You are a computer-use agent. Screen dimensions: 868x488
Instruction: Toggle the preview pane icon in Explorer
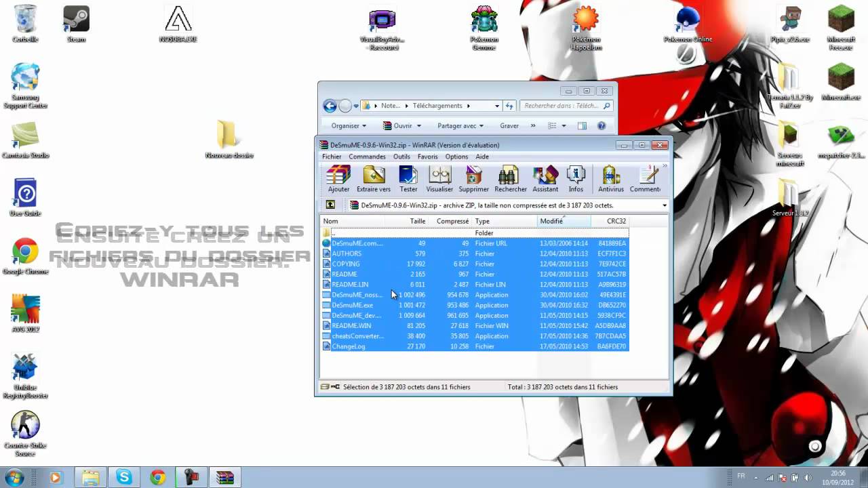point(582,126)
